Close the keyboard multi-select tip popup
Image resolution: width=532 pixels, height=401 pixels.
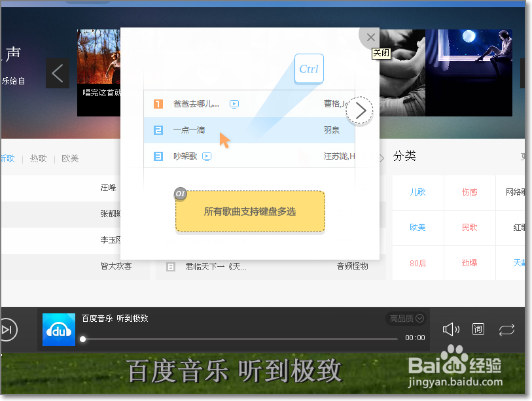370,37
